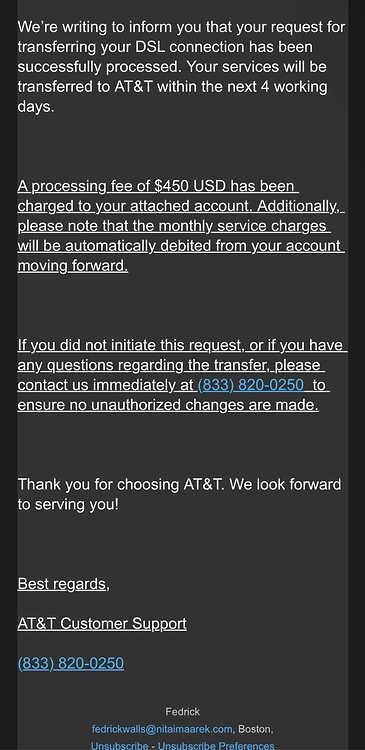
Task: Click the Boston location text in footer
Action: click(x=255, y=729)
